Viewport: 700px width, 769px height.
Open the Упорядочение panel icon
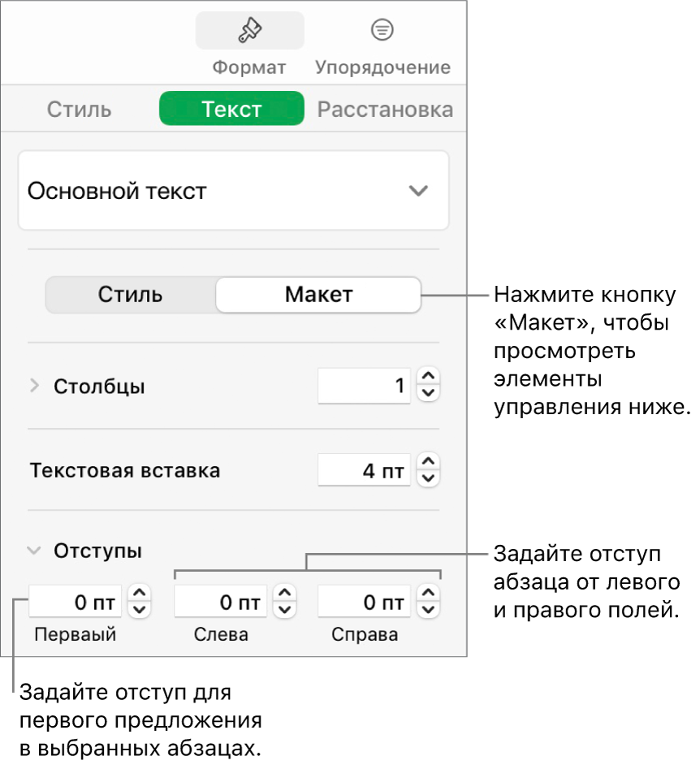click(382, 32)
